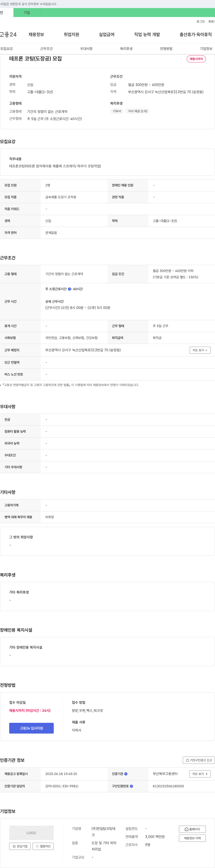Viewport: 215px width, 868px height.
Task: Jump to the 근무조건 section tab
Action: tap(47, 49)
